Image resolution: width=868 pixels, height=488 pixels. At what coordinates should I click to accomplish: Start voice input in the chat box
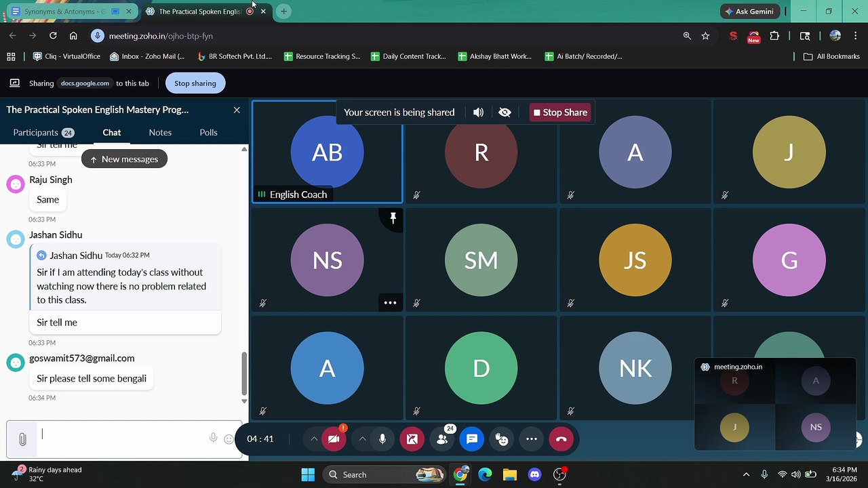213,439
